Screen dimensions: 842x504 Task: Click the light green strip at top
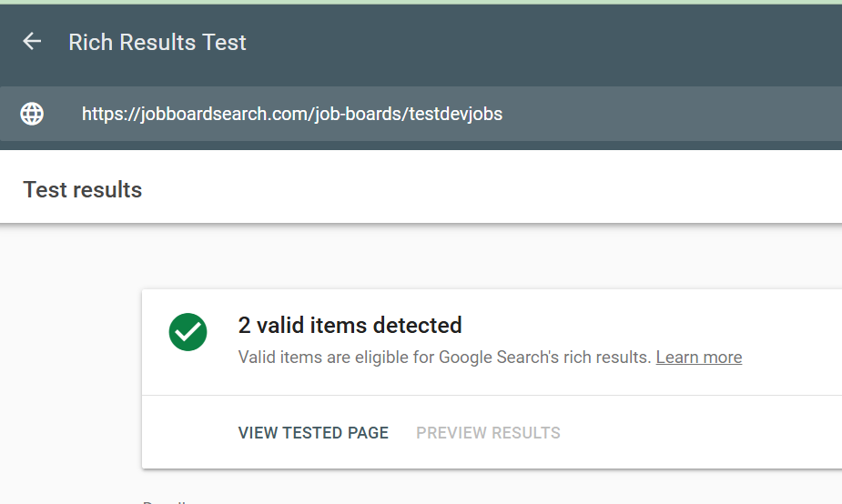pyautogui.click(x=419, y=2)
